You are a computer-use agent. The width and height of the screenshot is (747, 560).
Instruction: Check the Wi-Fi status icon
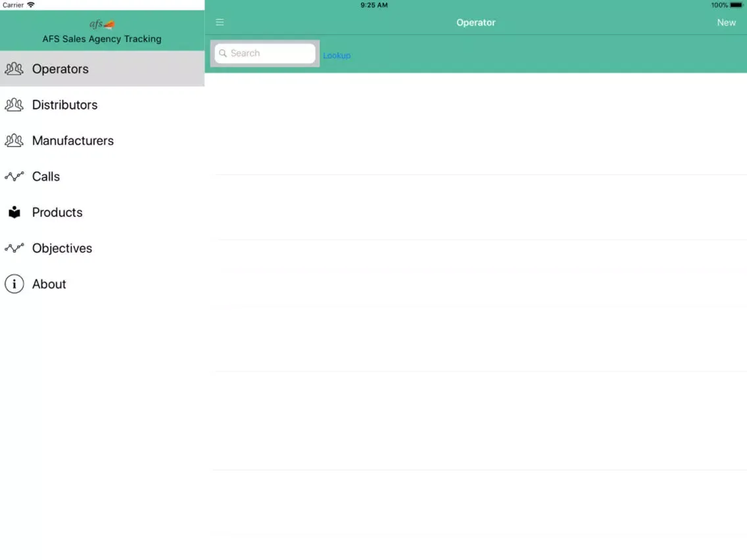(x=31, y=5)
